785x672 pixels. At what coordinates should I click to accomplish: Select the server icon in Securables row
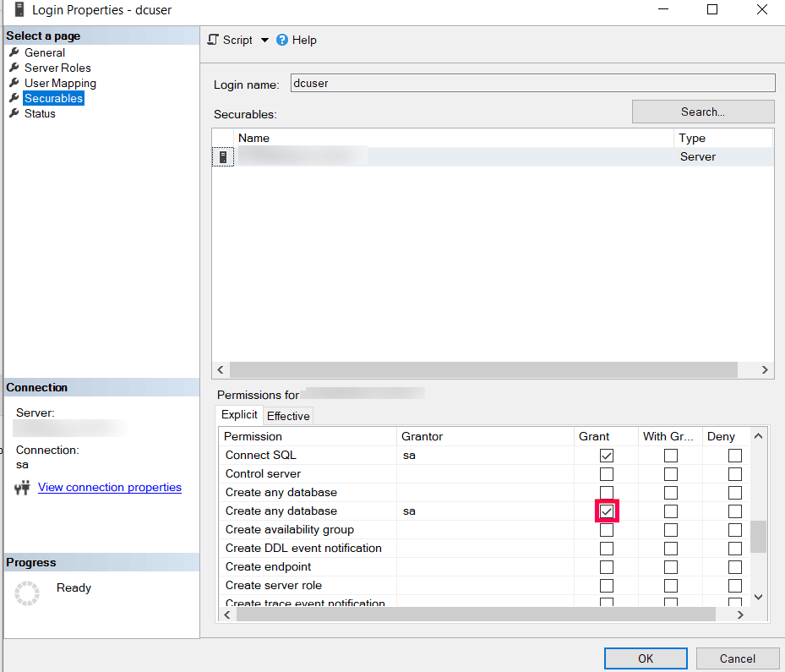click(223, 156)
